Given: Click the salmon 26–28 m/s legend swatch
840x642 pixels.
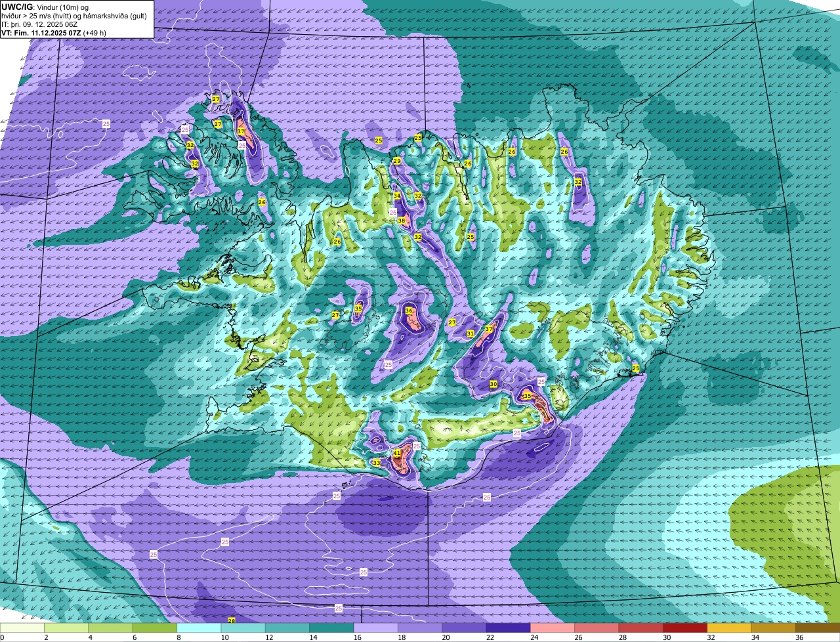Looking at the screenshot, I should 597,628.
